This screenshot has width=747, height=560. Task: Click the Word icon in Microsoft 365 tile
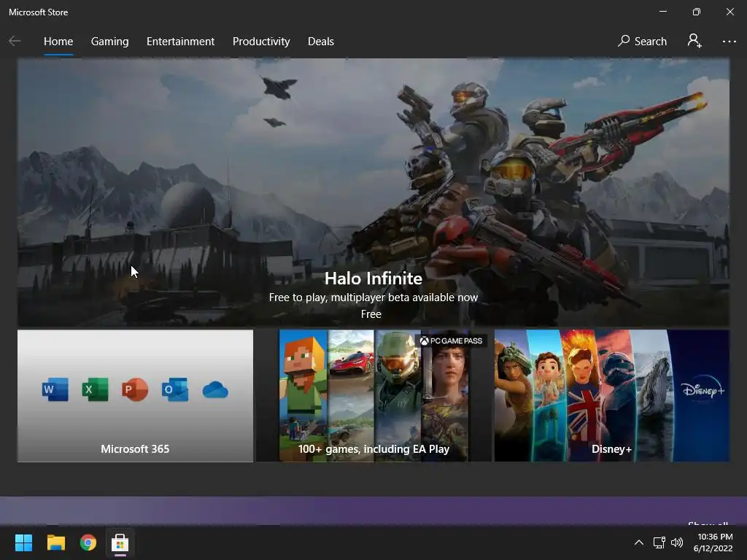click(x=55, y=389)
